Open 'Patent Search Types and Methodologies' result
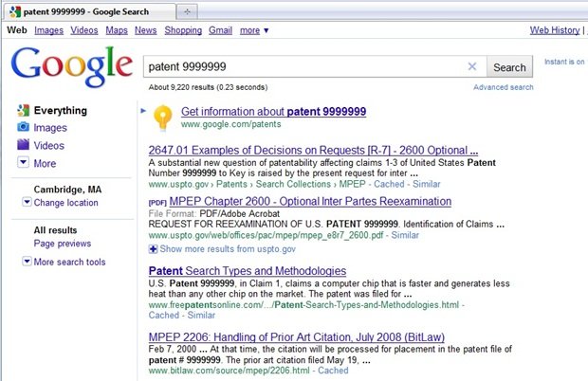This screenshot has height=381, width=588. 248,271
